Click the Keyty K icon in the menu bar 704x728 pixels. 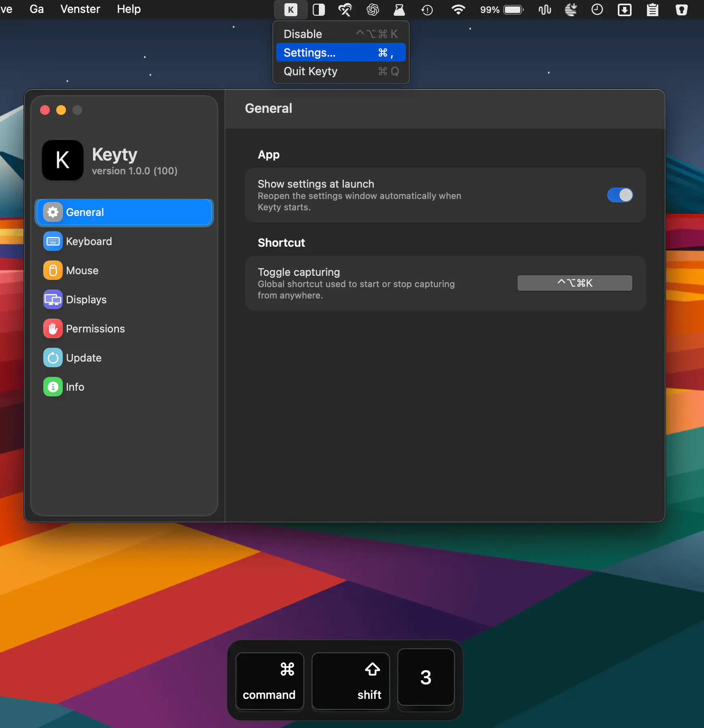(291, 10)
